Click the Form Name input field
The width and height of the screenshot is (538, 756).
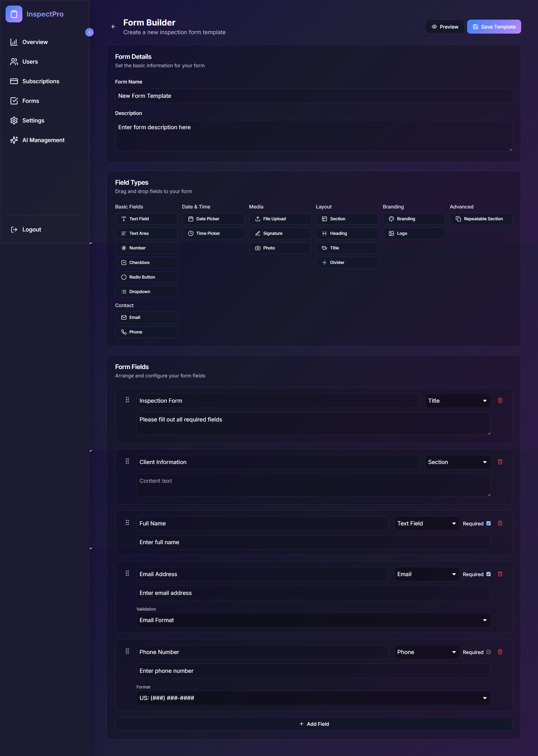313,96
